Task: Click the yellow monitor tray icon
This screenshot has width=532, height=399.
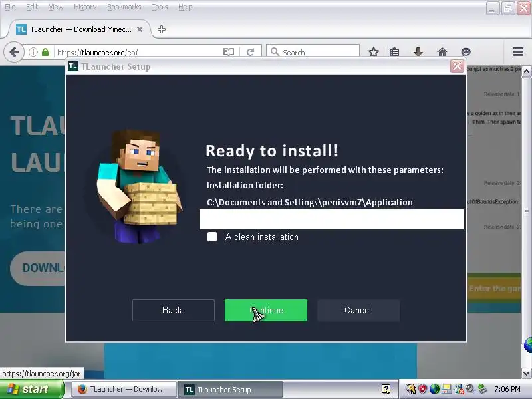Action: 446,389
